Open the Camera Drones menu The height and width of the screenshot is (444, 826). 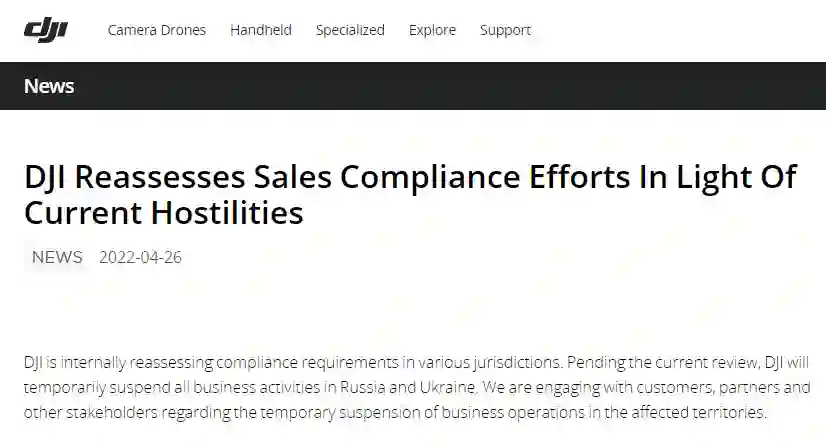coord(157,30)
